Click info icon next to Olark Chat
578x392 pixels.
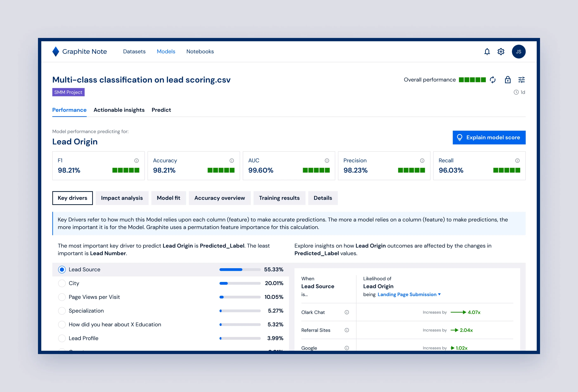[x=346, y=312]
